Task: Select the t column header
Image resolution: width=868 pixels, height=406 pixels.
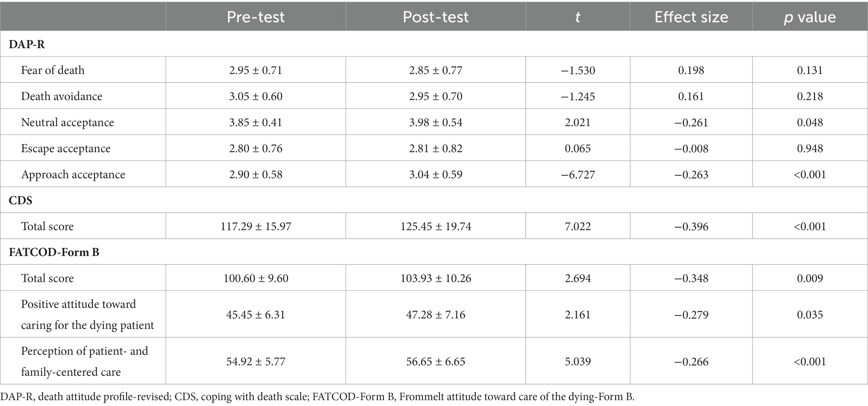Action: (x=578, y=17)
